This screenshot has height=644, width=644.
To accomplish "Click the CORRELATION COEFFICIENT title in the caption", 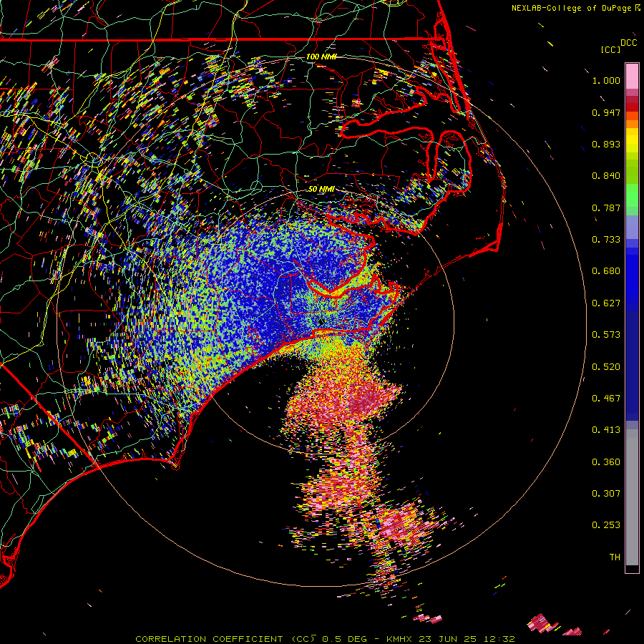I will 210,639.
